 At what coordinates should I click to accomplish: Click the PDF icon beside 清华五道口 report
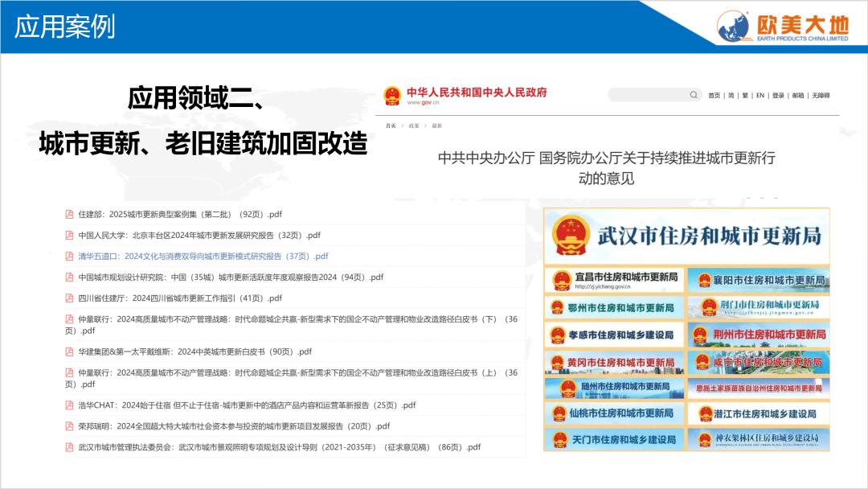click(x=70, y=256)
